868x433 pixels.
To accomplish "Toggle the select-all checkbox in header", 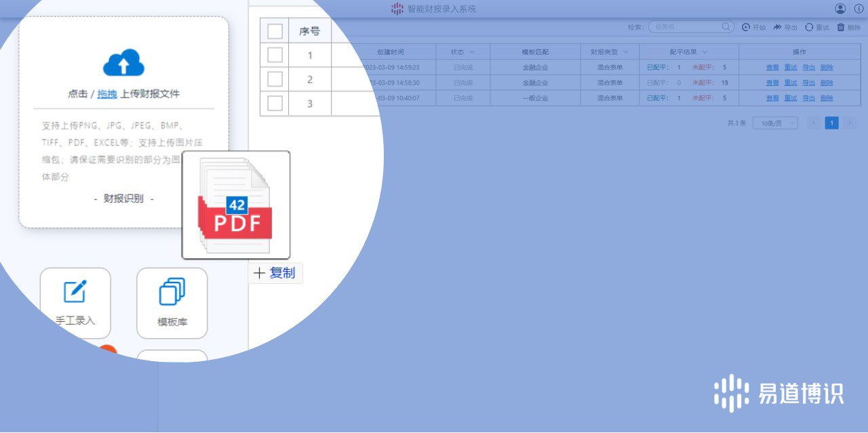I will tap(275, 31).
